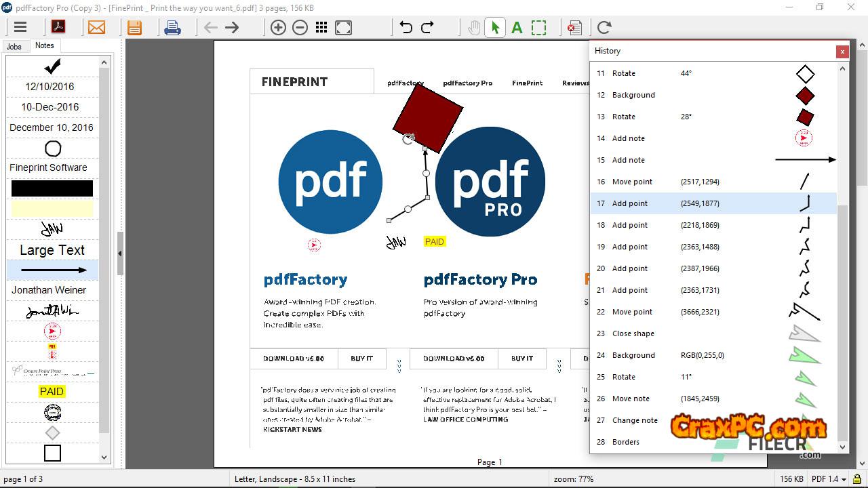Activate the dashed rectangle snapshot tool
The height and width of the screenshot is (488, 868).
pyautogui.click(x=538, y=28)
